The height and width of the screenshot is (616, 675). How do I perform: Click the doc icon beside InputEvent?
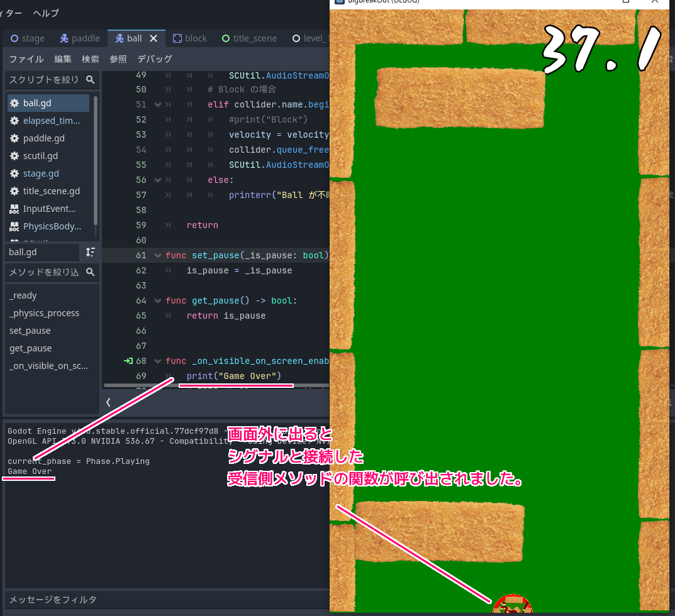coord(14,209)
